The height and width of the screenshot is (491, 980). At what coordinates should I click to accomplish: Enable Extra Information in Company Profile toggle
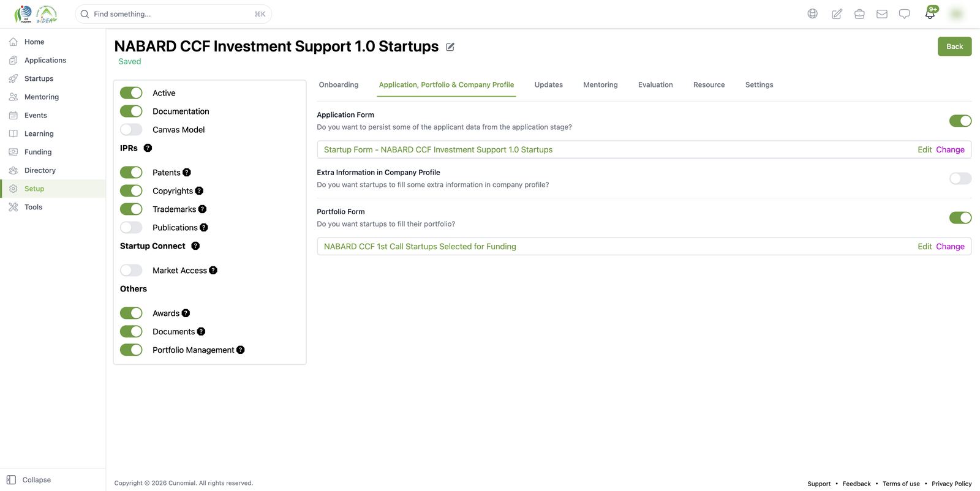pos(960,179)
